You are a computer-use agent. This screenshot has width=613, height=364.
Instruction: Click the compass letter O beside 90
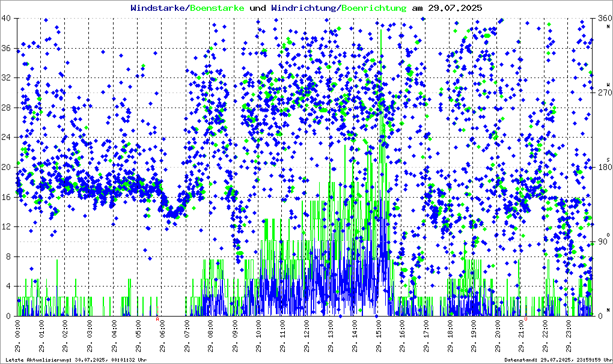coord(608,234)
